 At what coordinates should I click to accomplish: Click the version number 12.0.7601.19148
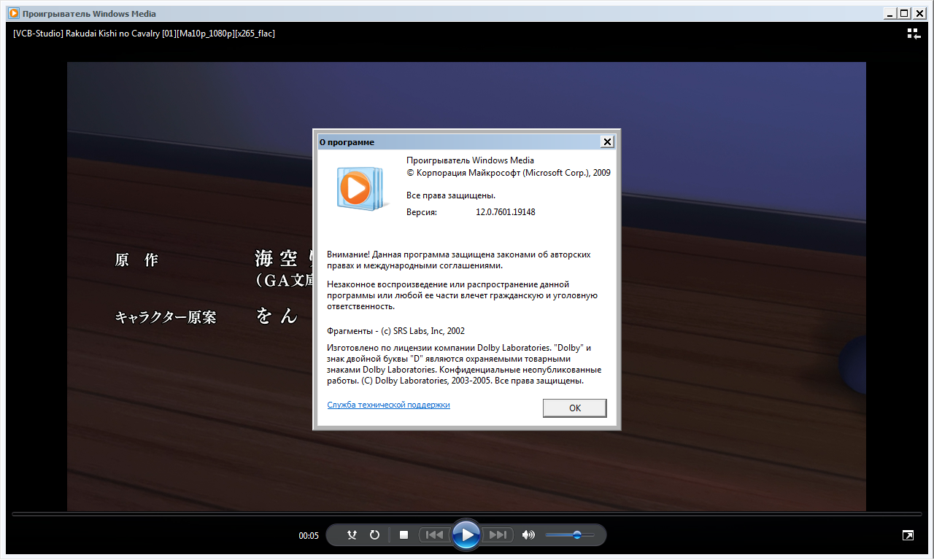[506, 212]
